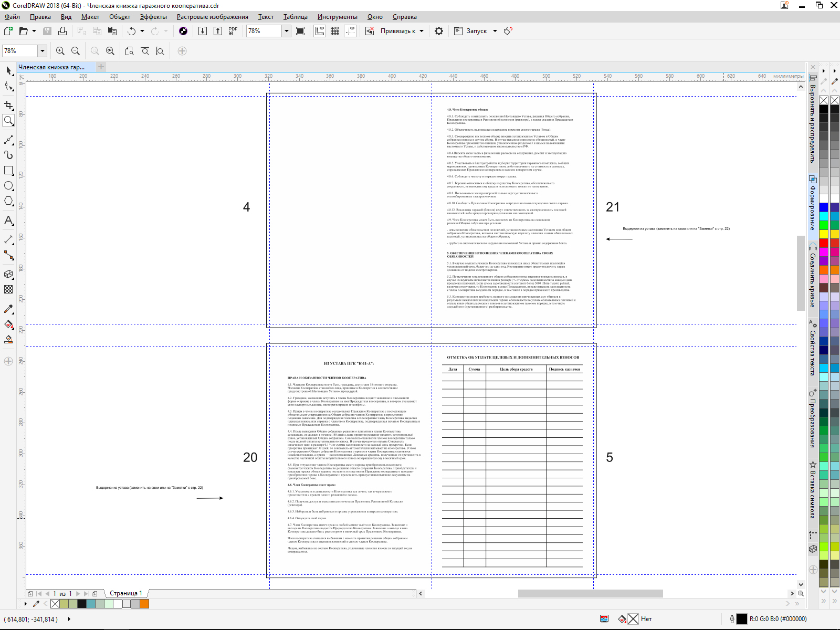The image size is (840, 630).
Task: Open the Options gear settings
Action: click(439, 31)
